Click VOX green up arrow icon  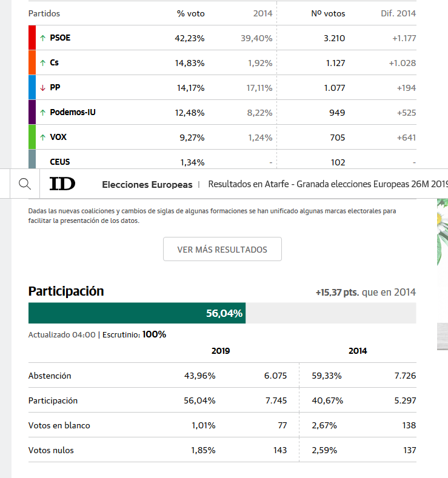pos(42,138)
